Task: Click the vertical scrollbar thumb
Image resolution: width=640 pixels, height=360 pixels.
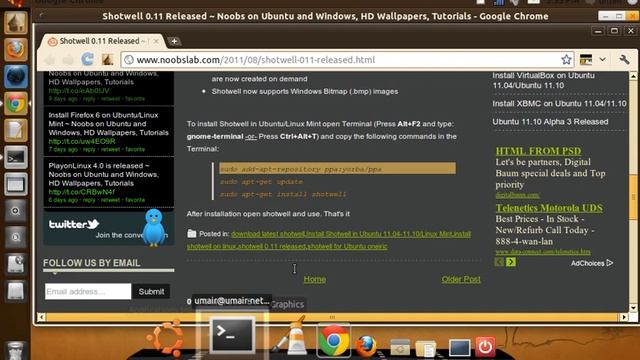Action: pyautogui.click(x=633, y=197)
